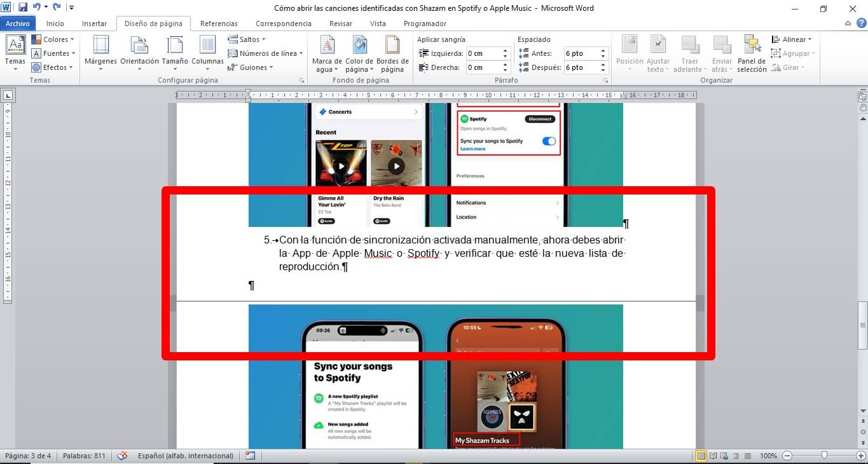The width and height of the screenshot is (868, 464).
Task: Expand the Alinear dropdown
Action: (792, 39)
